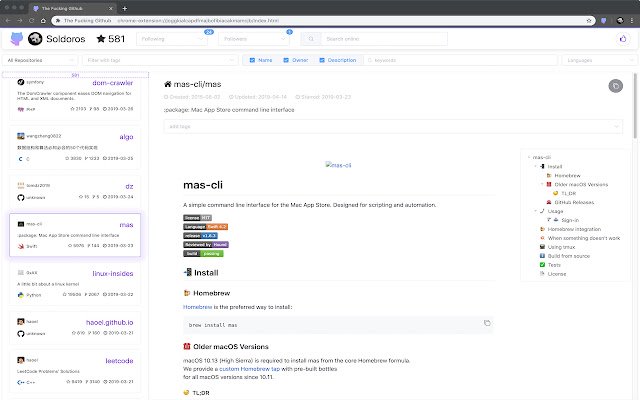
Task: Click the purple extension icon in the Chrome toolbar
Action: 604,20
